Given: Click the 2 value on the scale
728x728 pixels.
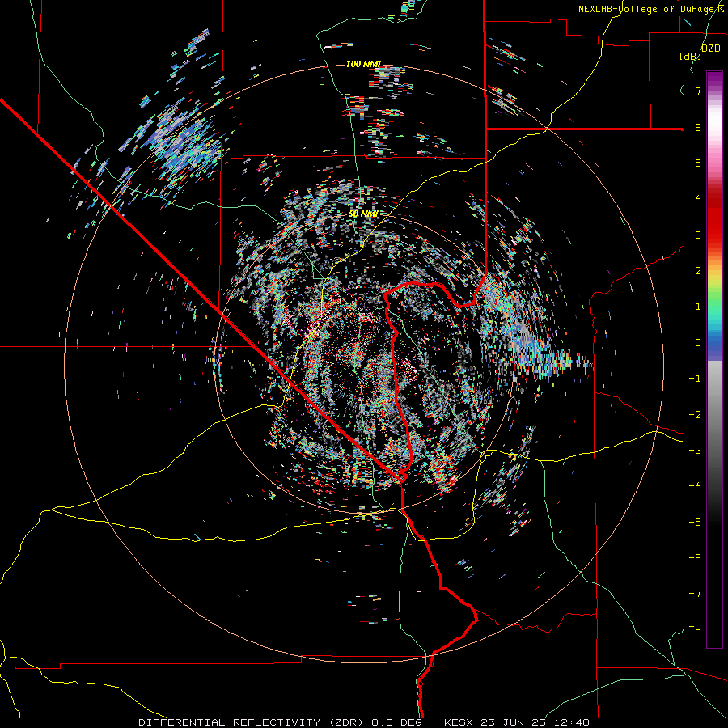Looking at the screenshot, I should click(x=698, y=271).
